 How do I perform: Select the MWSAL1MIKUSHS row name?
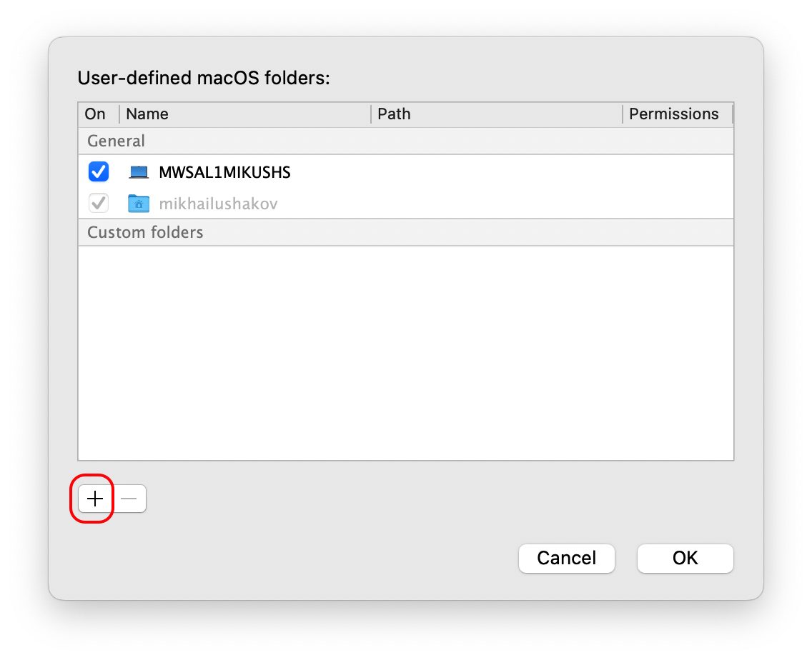click(x=224, y=172)
